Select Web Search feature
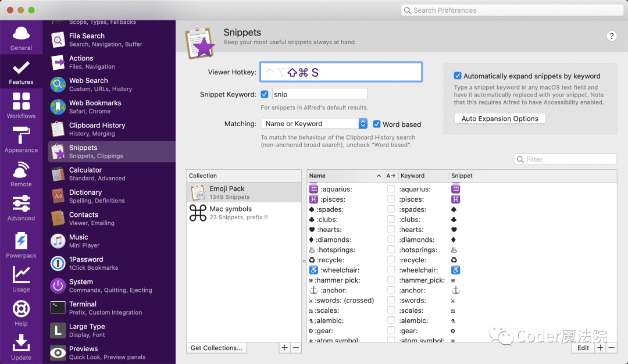 112,84
